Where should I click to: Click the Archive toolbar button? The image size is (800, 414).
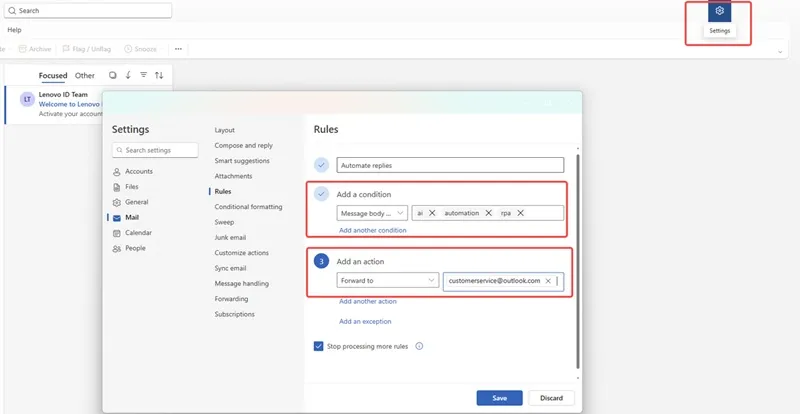click(x=35, y=49)
